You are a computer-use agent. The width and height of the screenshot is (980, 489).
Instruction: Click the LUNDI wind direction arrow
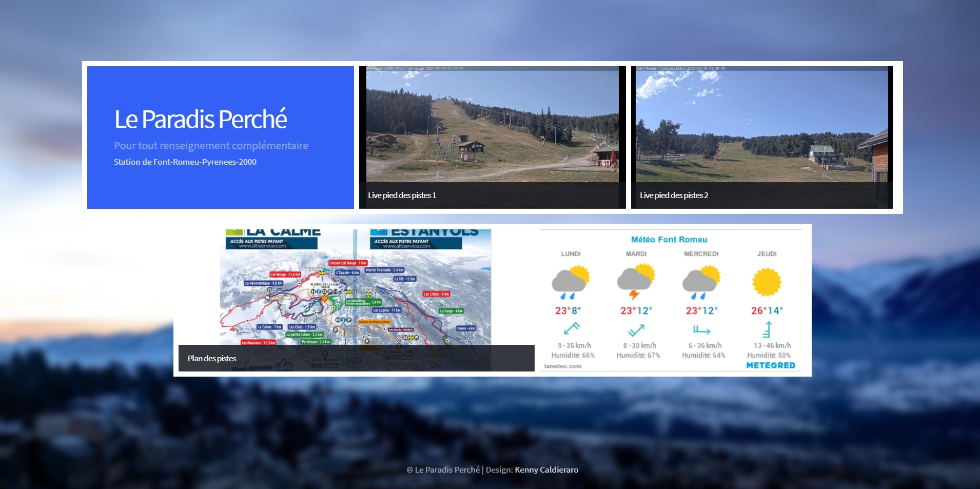[x=572, y=328]
